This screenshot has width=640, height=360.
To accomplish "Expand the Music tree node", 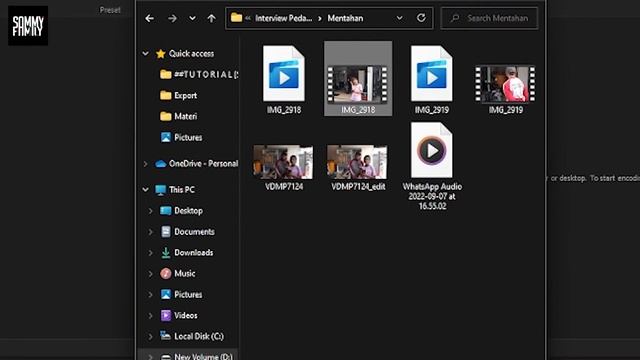I will [151, 273].
